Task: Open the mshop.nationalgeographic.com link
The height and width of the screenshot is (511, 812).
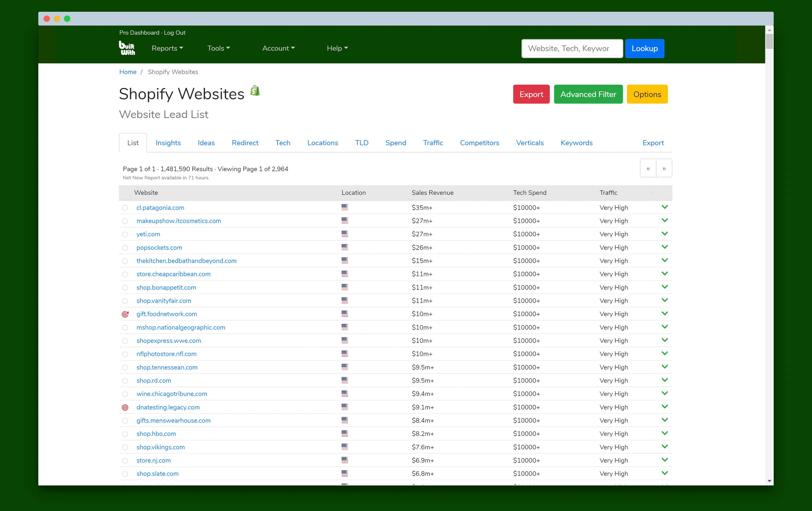Action: (181, 327)
